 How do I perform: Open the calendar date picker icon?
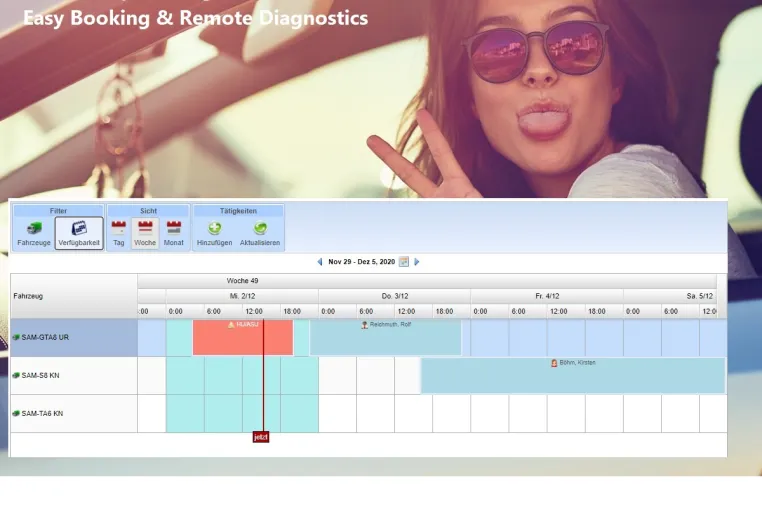coord(404,262)
